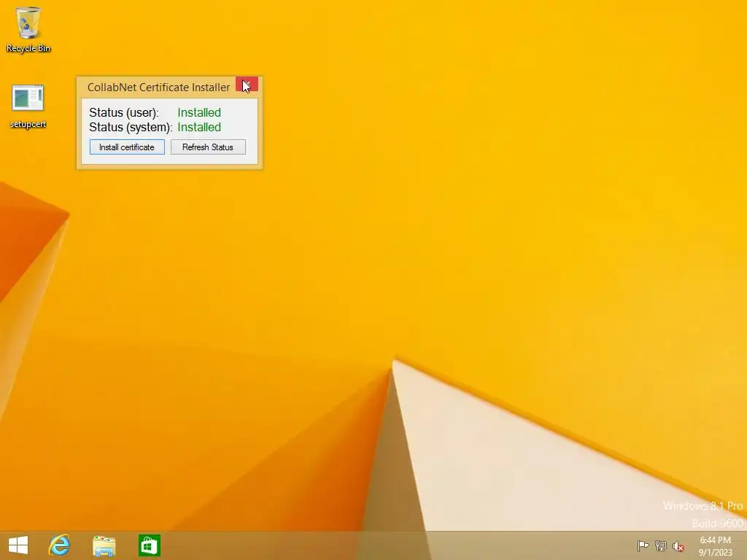Open the Windows Start button

18,545
